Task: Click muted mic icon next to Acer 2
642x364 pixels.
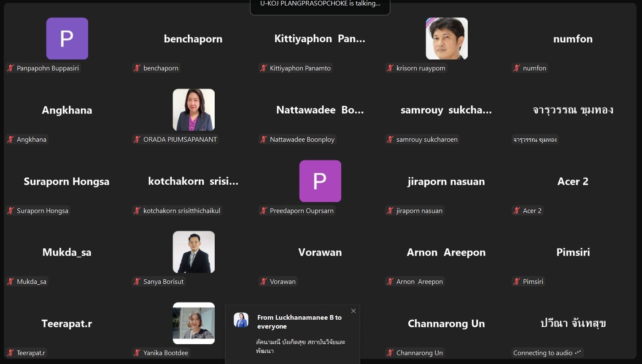Action: pos(517,210)
